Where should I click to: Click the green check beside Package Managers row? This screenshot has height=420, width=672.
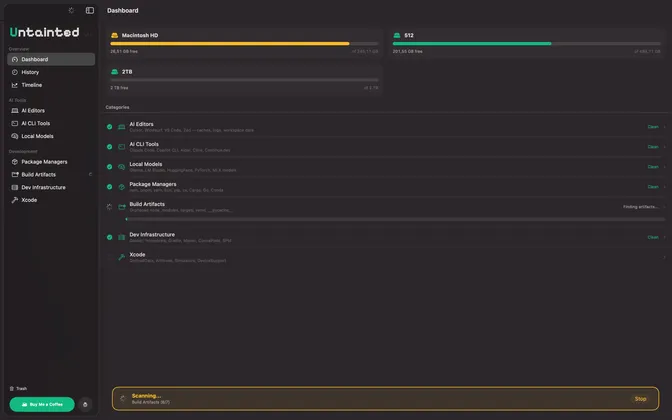pyautogui.click(x=109, y=187)
